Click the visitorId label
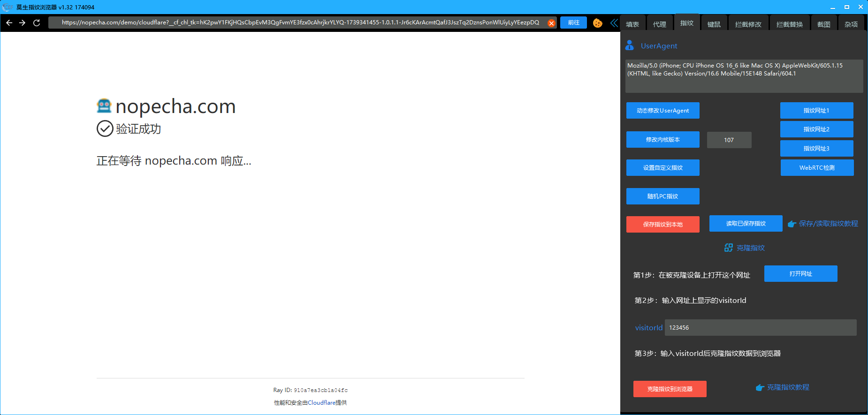Viewport: 868px width, 415px height. coord(649,328)
